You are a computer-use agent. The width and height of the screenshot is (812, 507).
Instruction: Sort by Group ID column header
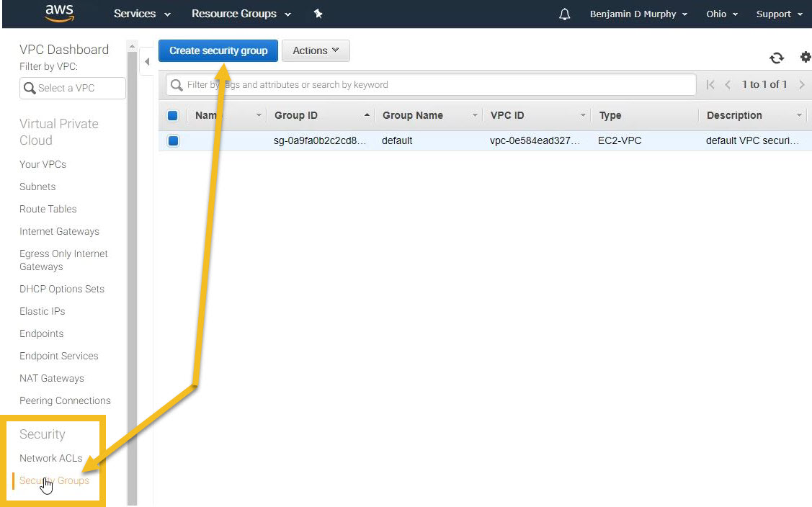click(x=295, y=115)
